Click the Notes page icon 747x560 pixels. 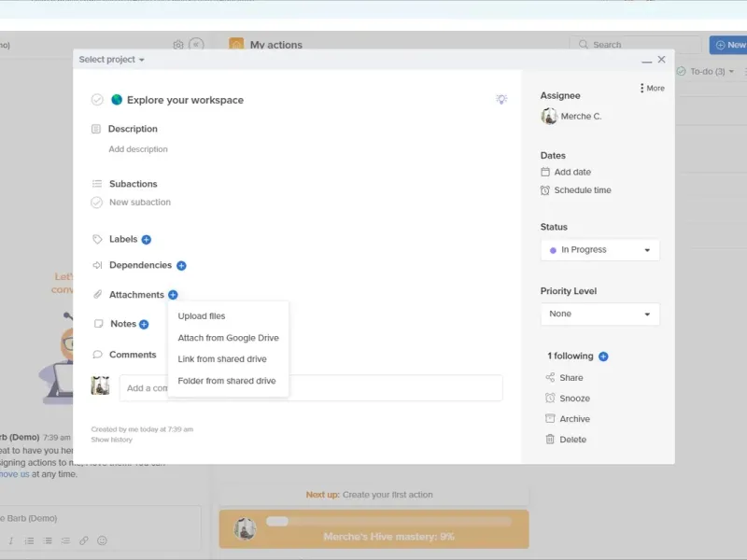[x=98, y=324]
